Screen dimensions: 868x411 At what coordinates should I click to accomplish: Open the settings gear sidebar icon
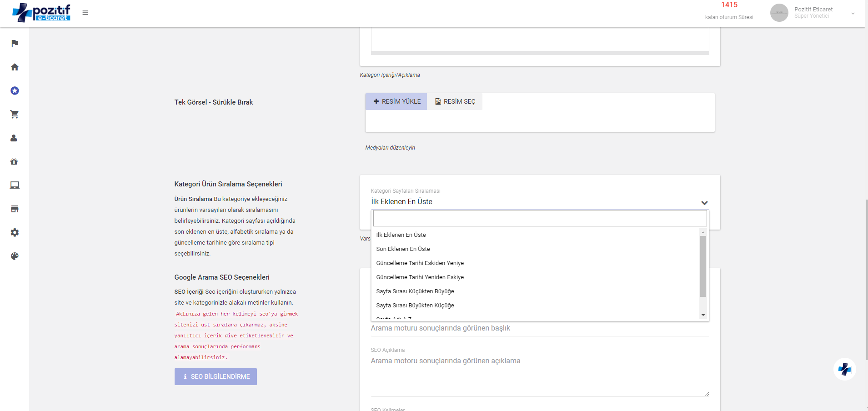click(x=15, y=232)
